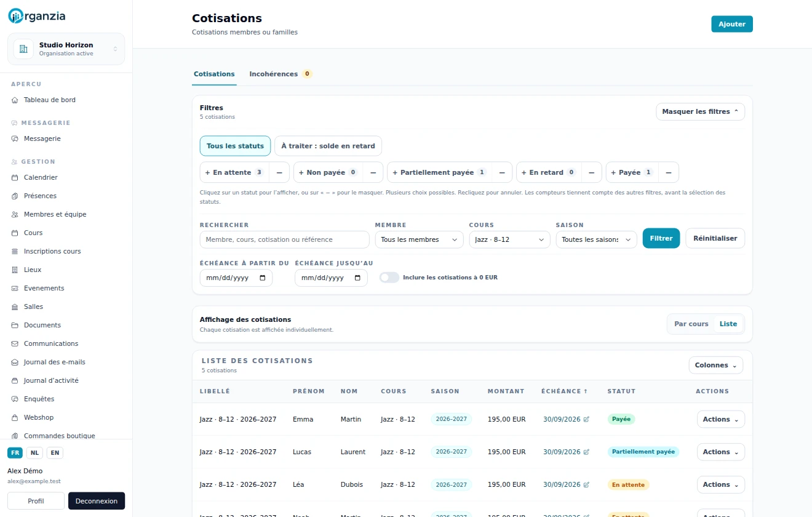Screen dimensions: 812x517
Task: Click the Documents folder icon
Action: pyautogui.click(x=15, y=325)
